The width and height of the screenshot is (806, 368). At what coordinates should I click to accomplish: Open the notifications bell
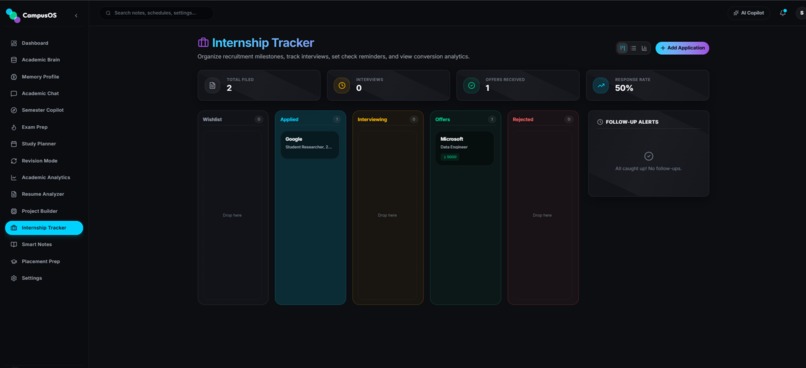[783, 13]
